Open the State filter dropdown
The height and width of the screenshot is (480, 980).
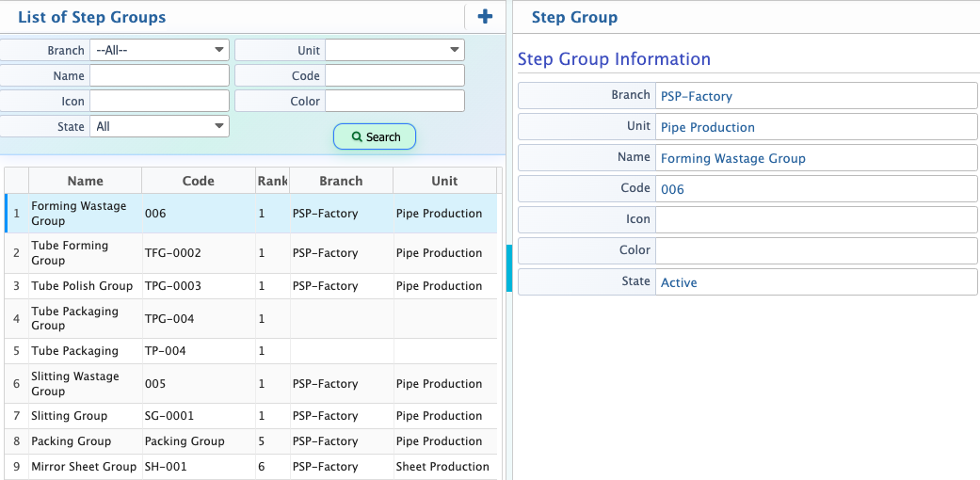(x=159, y=126)
